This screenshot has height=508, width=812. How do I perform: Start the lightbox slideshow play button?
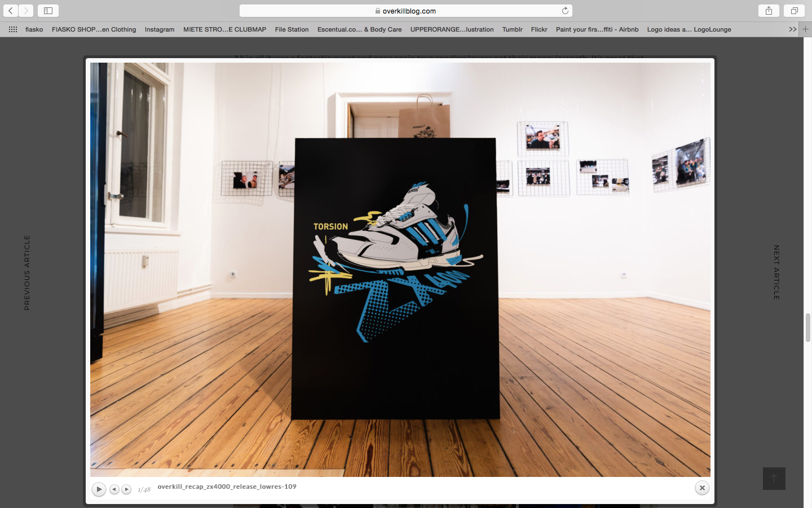99,489
